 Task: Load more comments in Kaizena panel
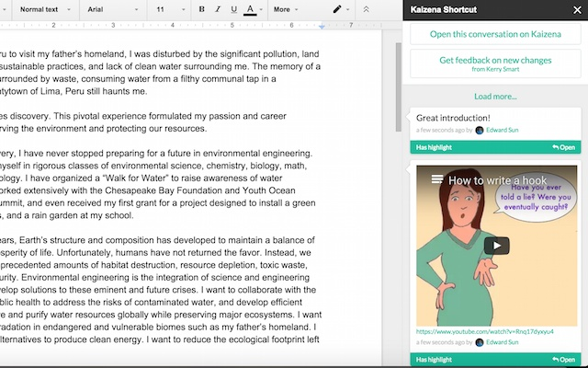tap(495, 97)
